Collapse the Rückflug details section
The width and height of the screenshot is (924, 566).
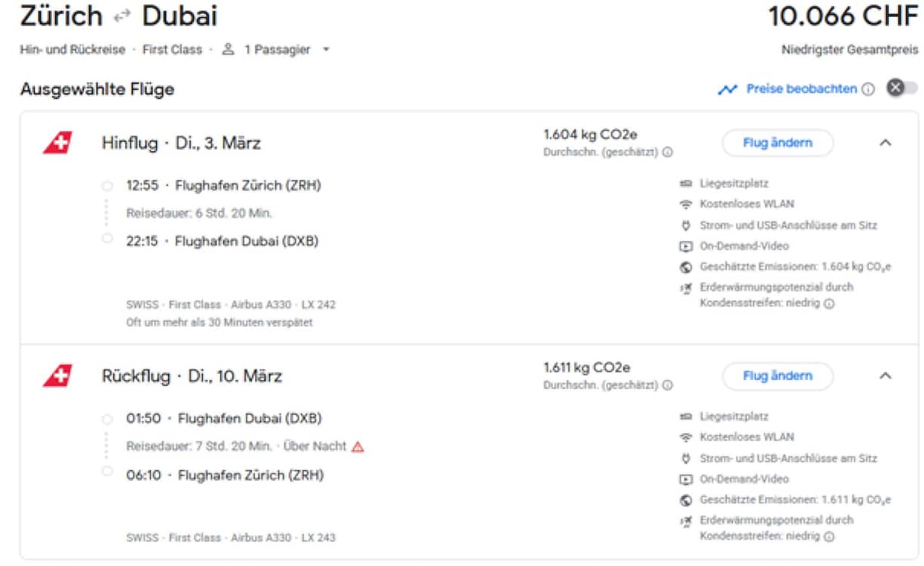[x=886, y=376]
